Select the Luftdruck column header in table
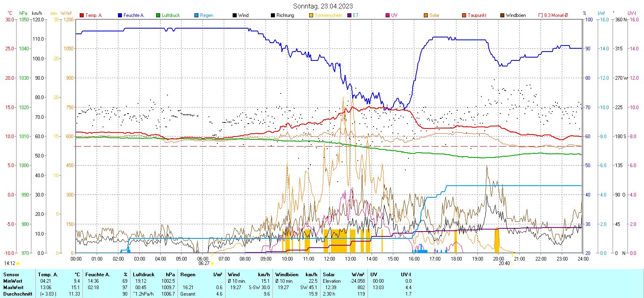 click(144, 275)
